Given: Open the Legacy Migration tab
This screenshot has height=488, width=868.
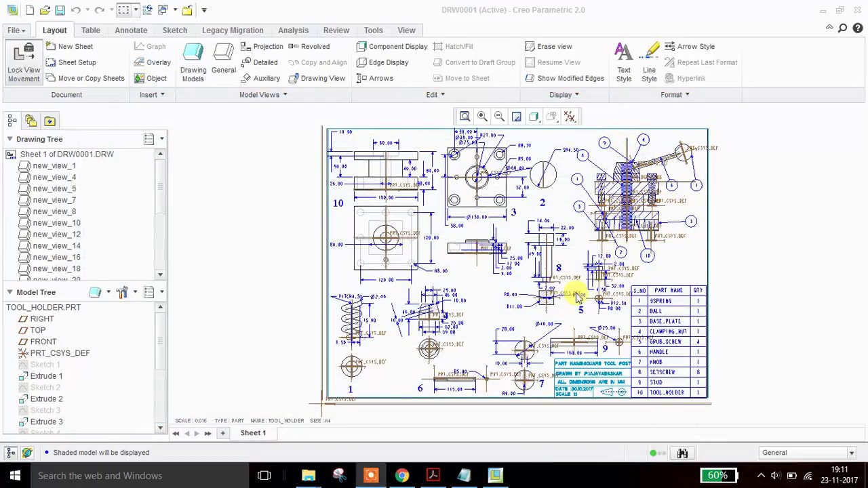Looking at the screenshot, I should [x=233, y=30].
